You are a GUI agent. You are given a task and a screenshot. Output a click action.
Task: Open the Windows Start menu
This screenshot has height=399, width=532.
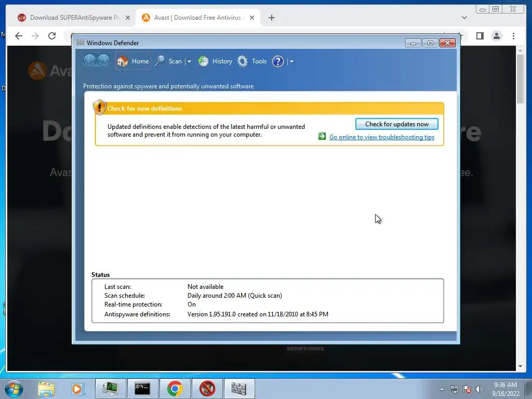pos(14,389)
